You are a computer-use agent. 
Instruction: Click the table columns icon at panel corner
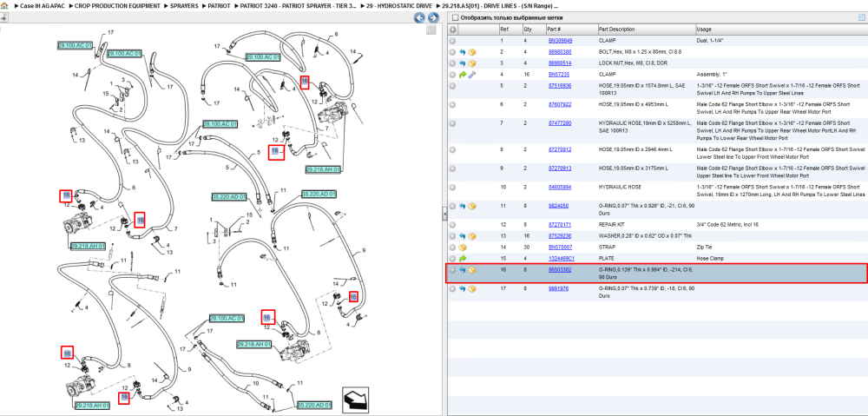coord(861,17)
